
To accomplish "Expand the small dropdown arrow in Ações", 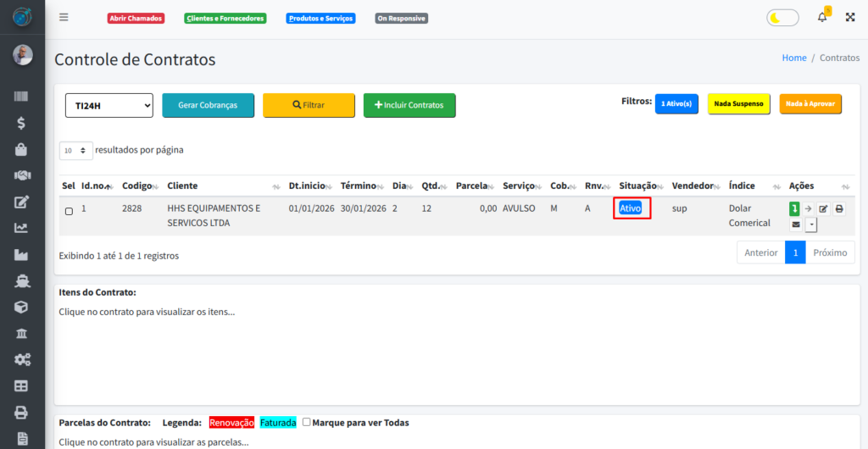I will click(x=811, y=224).
